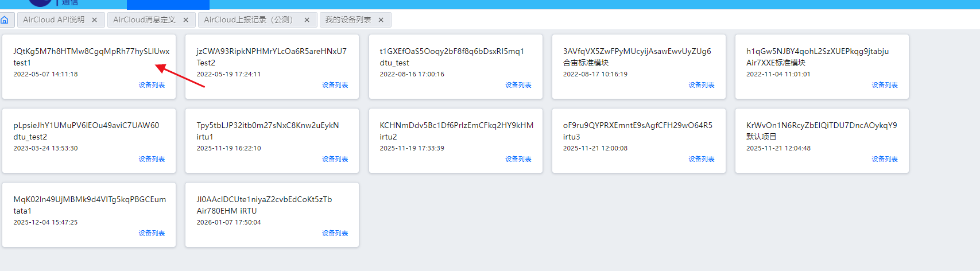Image resolution: width=980 pixels, height=271 pixels.
Task: Open 设备列表 for project tata1
Action: point(152,233)
